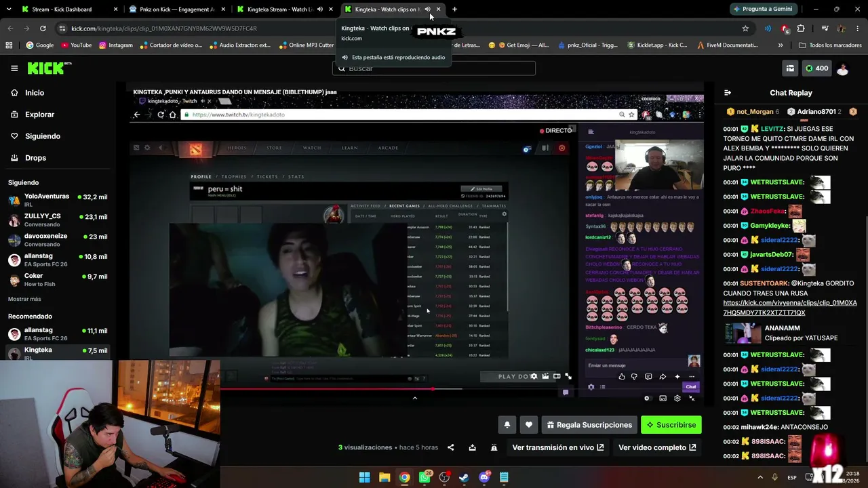Download the clip with the download icon

(x=472, y=447)
